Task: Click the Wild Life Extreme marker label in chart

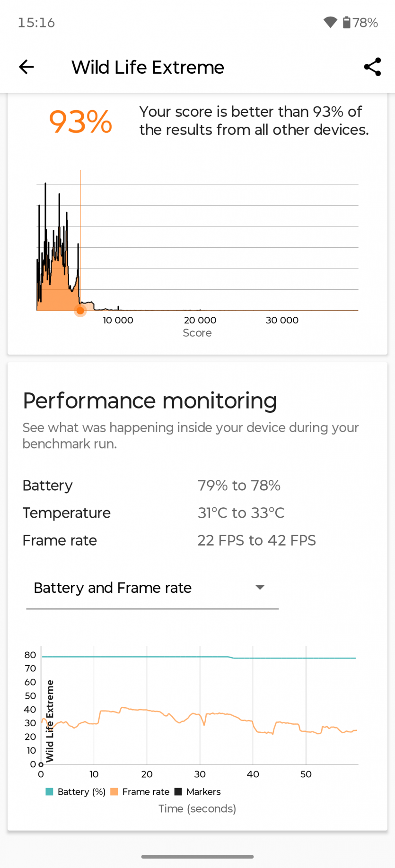Action: (50, 720)
